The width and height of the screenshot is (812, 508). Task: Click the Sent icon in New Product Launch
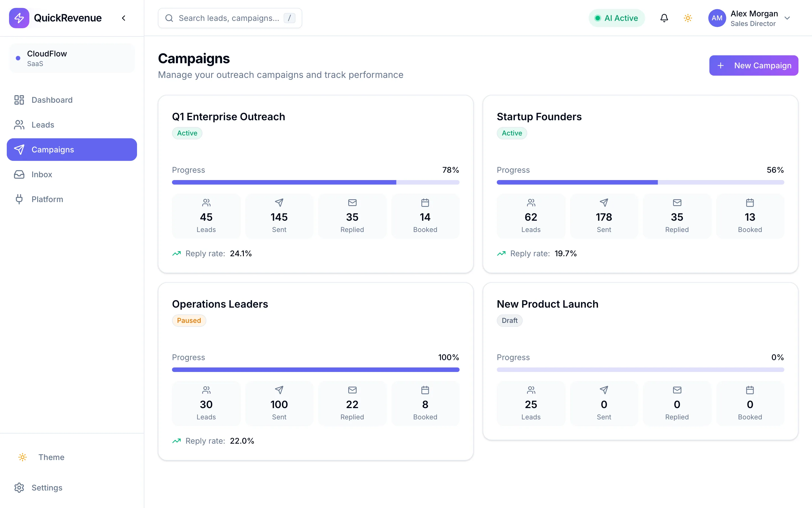pos(604,390)
